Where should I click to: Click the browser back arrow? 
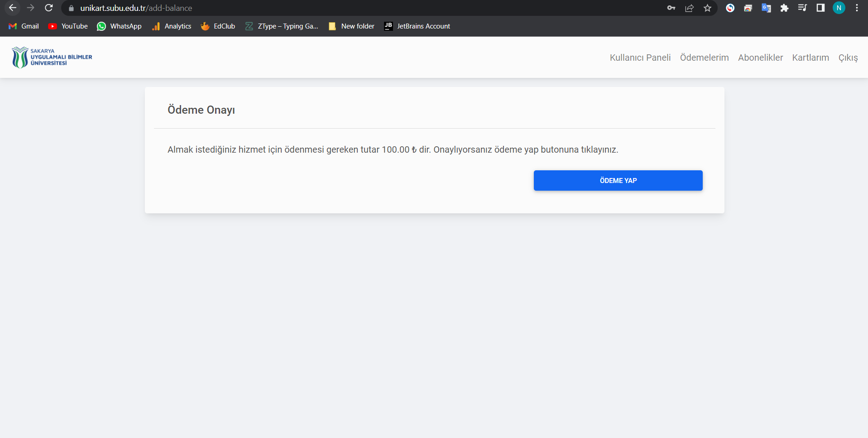tap(13, 8)
